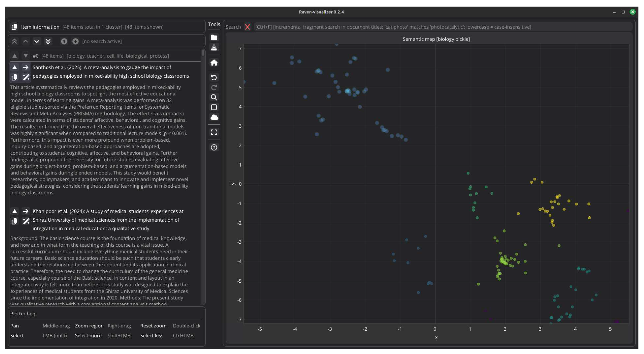This screenshot has width=644, height=354.
Task: Clear search with the red X
Action: [x=247, y=27]
